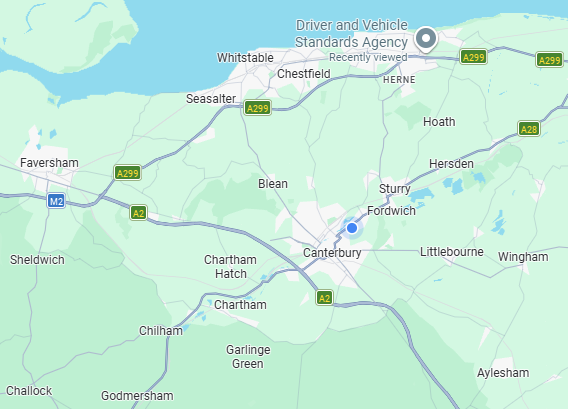Screen dimensions: 568x409
Task: Click the blue current location dot
Action: [x=352, y=228]
